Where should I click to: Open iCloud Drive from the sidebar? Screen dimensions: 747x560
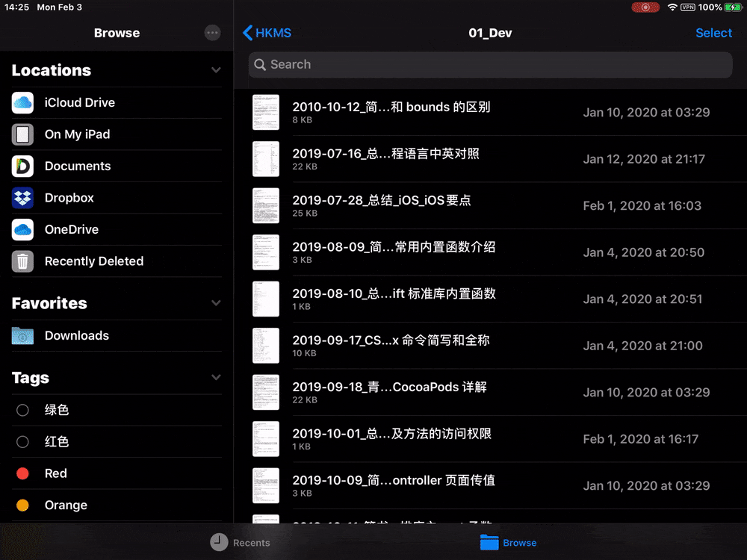[81, 102]
